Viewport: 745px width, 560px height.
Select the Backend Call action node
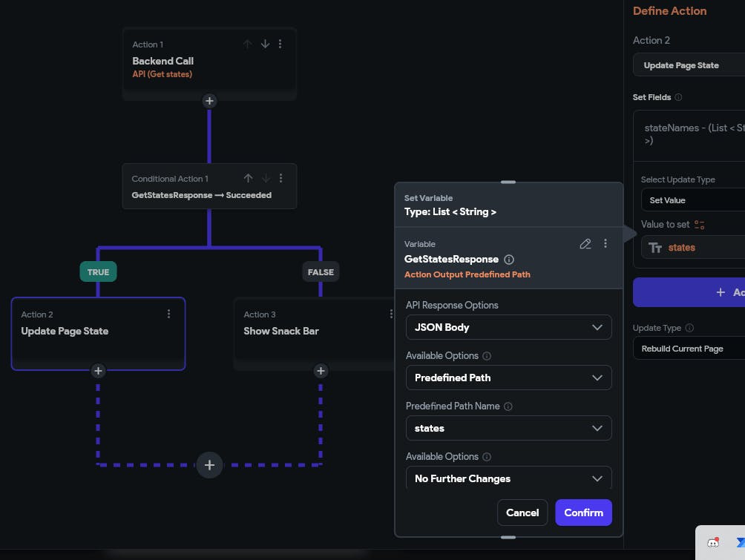[x=209, y=64]
